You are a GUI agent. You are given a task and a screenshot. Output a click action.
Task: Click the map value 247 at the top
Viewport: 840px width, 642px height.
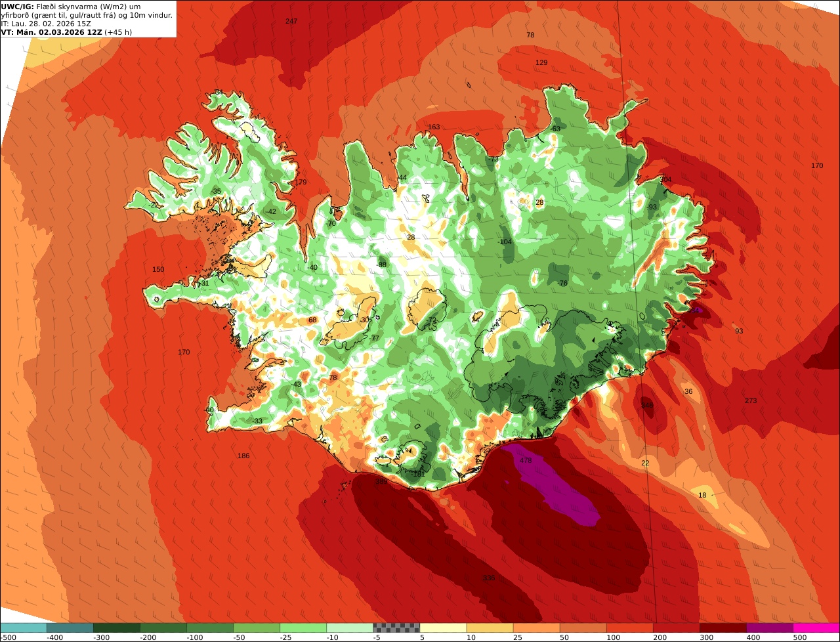[x=291, y=22]
